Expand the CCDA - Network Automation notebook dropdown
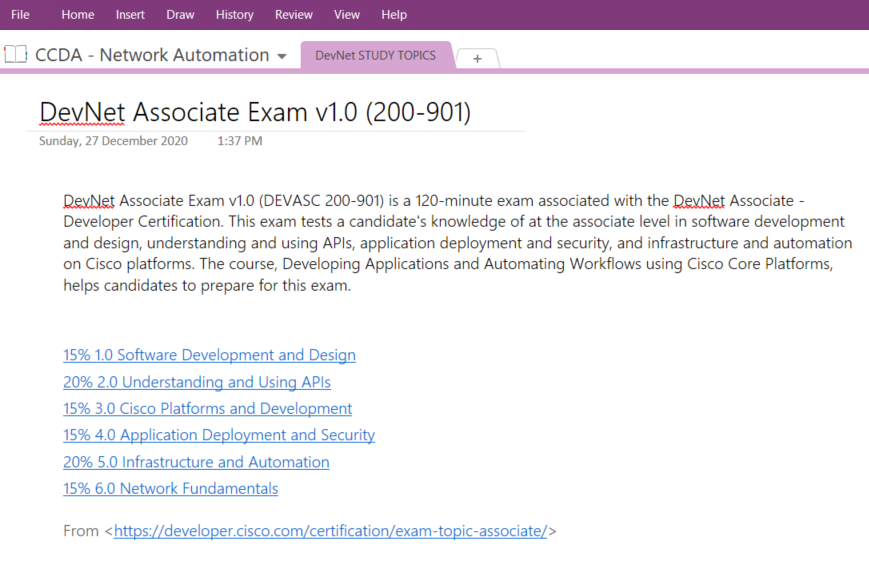This screenshot has width=869, height=586. 282,56
